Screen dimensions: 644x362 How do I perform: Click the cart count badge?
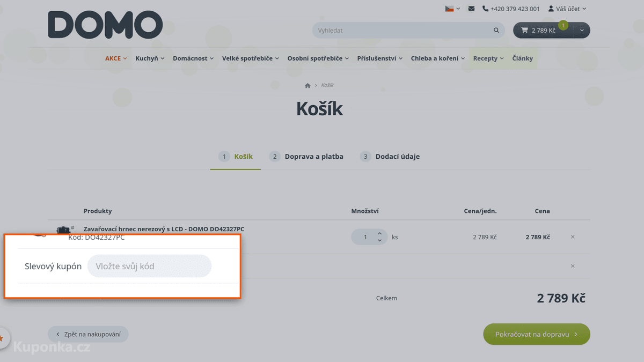[x=563, y=25]
